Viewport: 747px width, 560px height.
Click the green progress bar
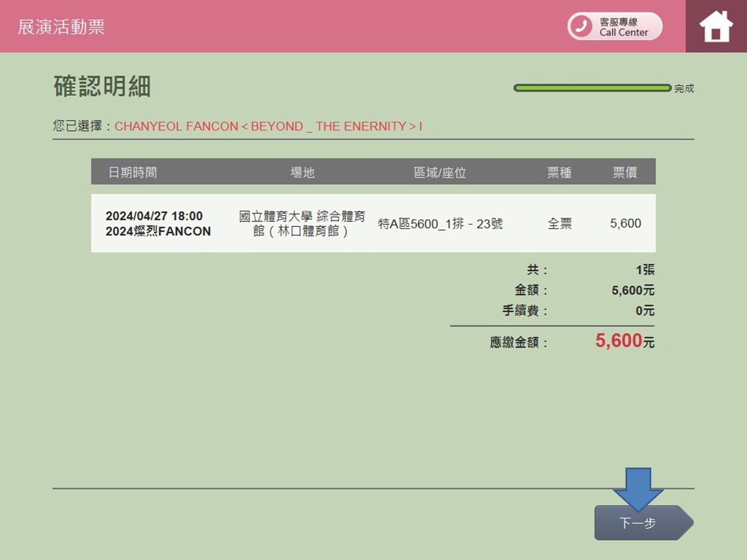point(592,88)
